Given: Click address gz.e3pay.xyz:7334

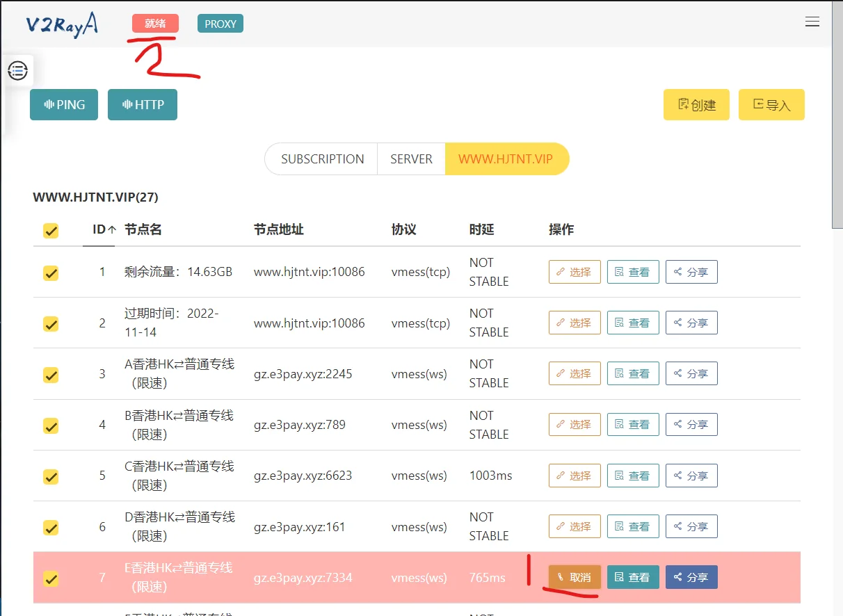Looking at the screenshot, I should 303,578.
